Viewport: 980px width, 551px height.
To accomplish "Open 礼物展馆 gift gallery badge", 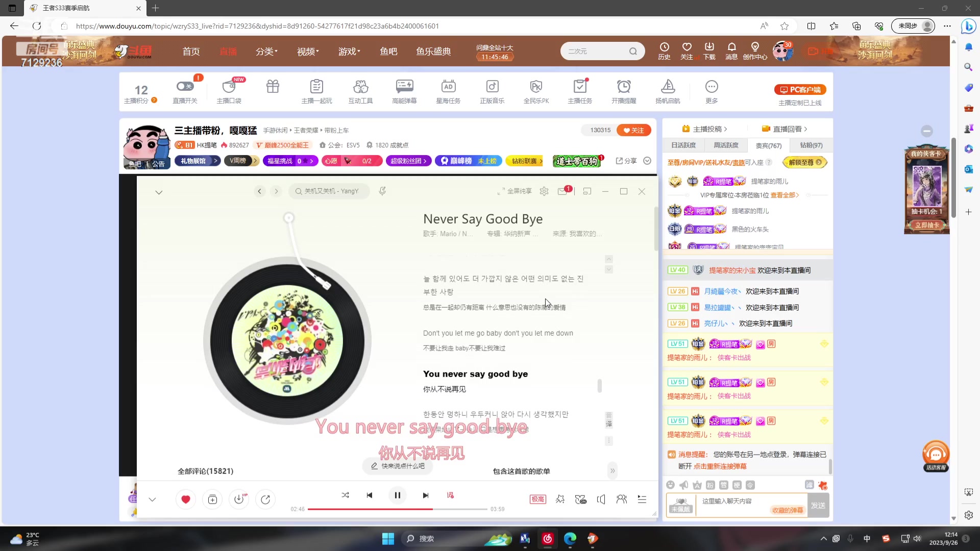I will coord(198,161).
